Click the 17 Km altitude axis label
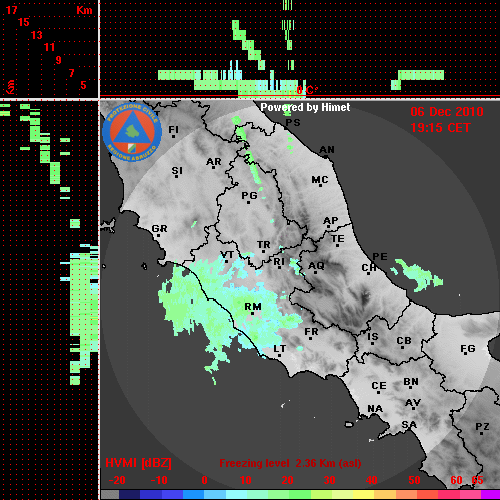 [x=12, y=10]
